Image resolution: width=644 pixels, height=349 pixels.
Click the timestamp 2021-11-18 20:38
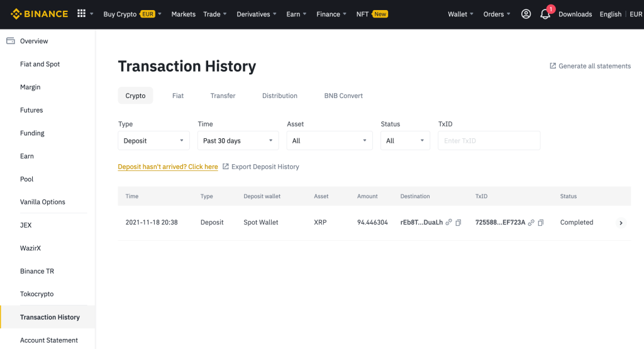152,222
